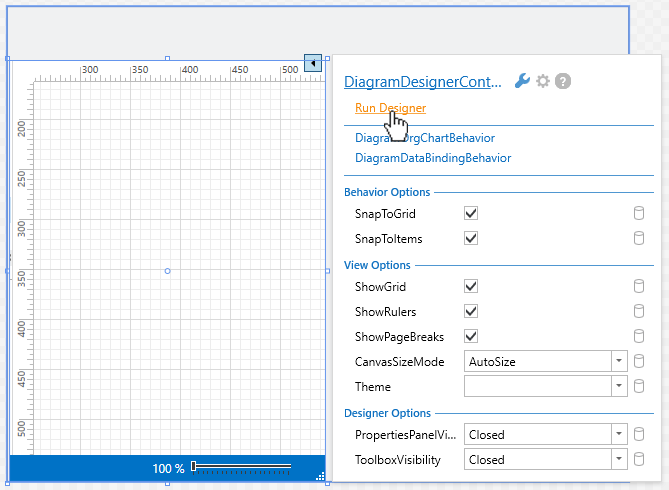Click database icon next to Theme
This screenshot has width=669, height=490.
click(638, 386)
